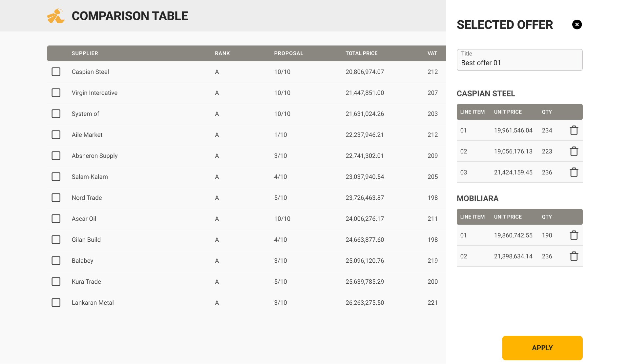Click the Gilan Build supplier name
The image size is (630, 364).
click(86, 240)
